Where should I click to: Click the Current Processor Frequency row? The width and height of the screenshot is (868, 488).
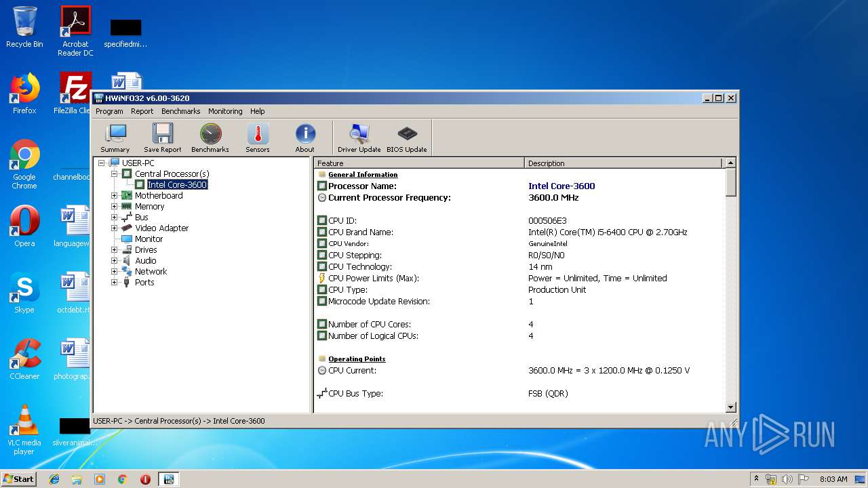(519, 197)
